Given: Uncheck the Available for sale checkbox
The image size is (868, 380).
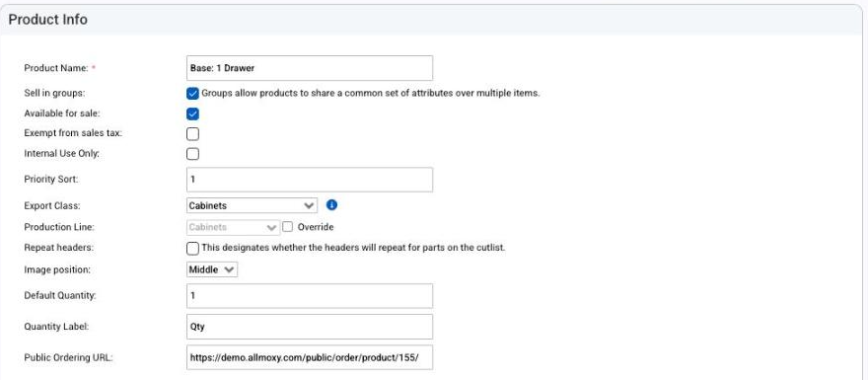Looking at the screenshot, I should click(192, 114).
